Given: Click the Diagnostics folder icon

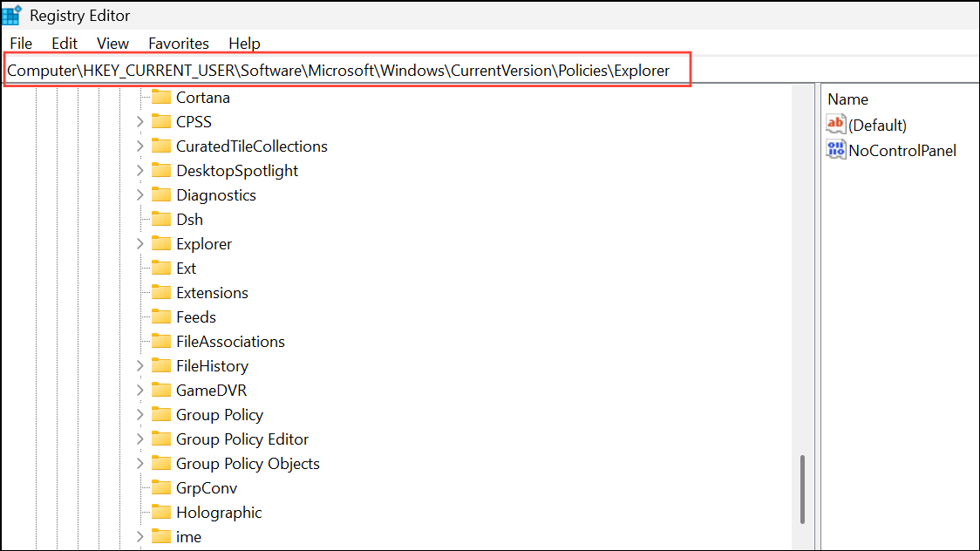Looking at the screenshot, I should 161,194.
